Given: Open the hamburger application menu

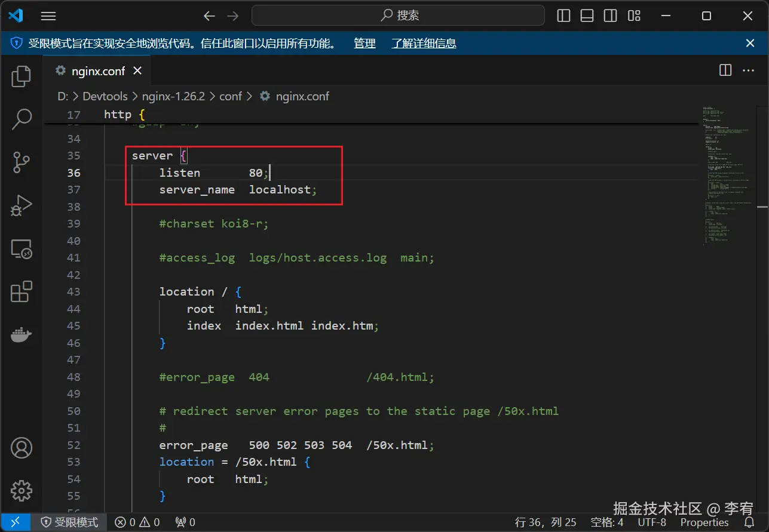Looking at the screenshot, I should pos(48,16).
